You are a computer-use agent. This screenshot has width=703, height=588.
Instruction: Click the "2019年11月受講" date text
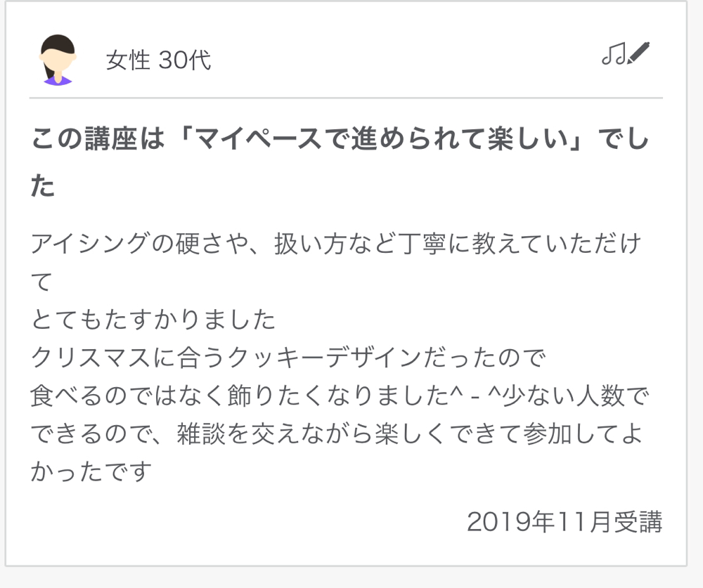[564, 522]
